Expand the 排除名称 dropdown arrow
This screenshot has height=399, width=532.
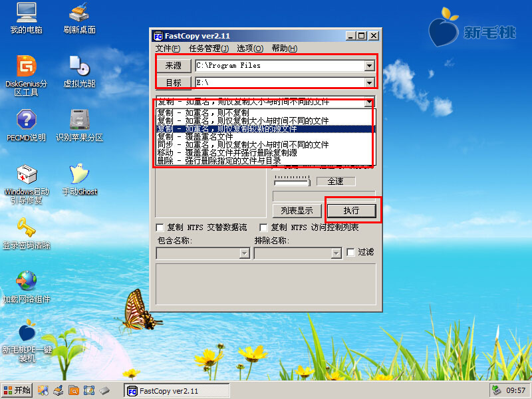(336, 253)
